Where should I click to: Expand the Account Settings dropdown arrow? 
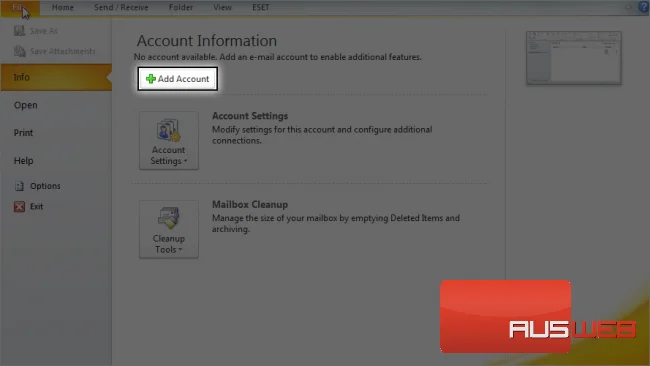[x=185, y=161]
